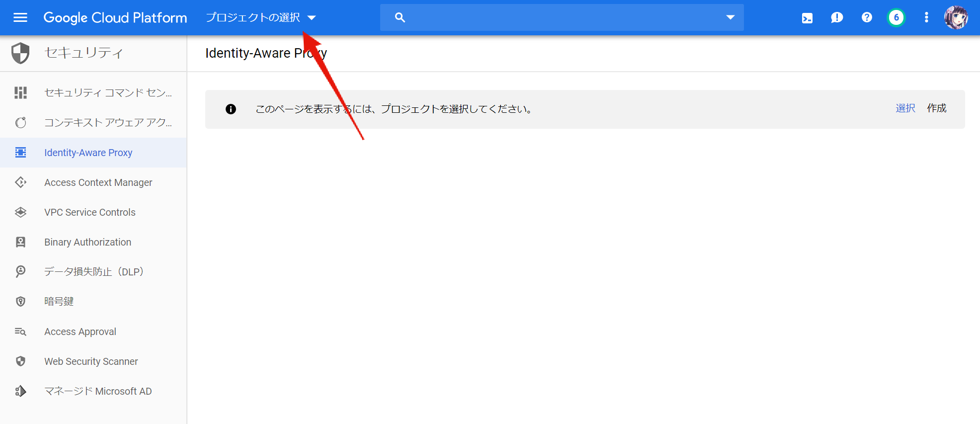Click the セキュリティ heading text
The height and width of the screenshot is (424, 980).
pyautogui.click(x=83, y=53)
